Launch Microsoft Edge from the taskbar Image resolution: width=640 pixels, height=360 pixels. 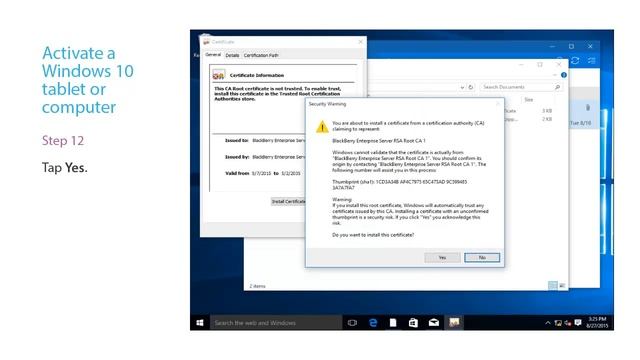373,323
